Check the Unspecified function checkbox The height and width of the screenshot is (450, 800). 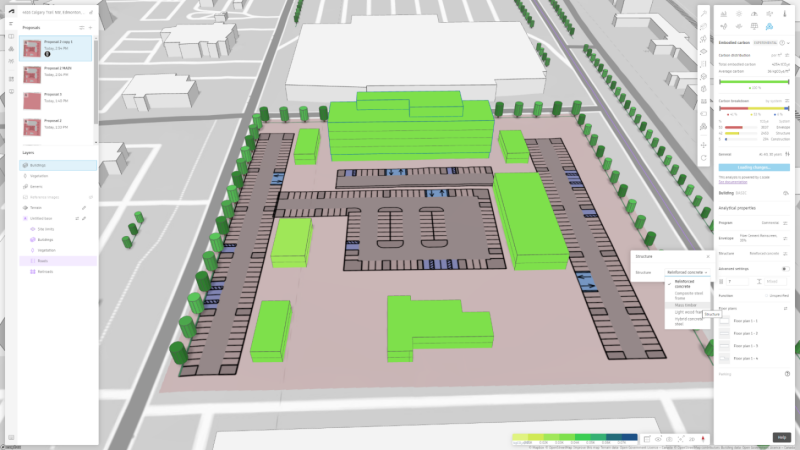766,296
